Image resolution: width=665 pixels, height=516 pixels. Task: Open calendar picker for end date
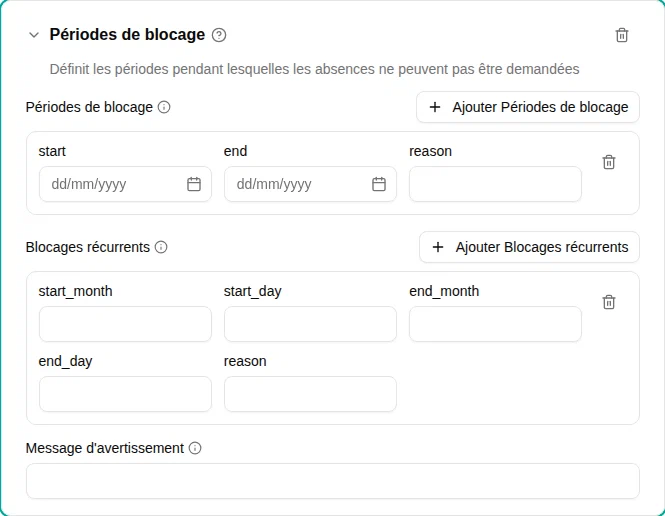pyautogui.click(x=379, y=184)
